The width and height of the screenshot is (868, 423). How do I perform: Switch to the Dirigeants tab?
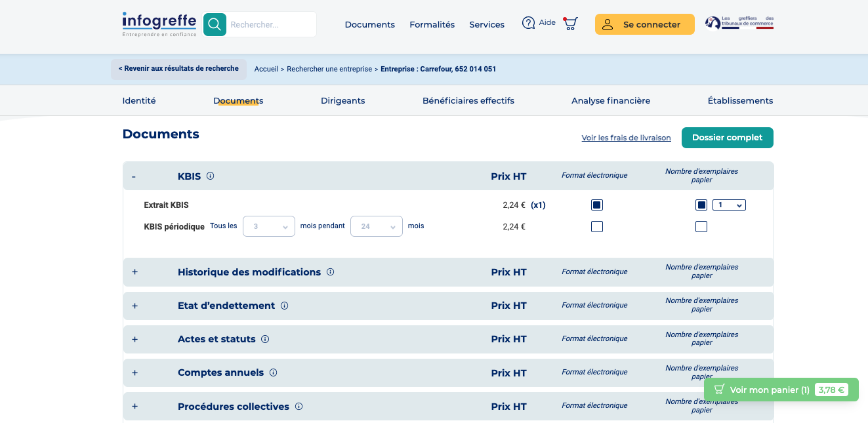[x=342, y=100]
